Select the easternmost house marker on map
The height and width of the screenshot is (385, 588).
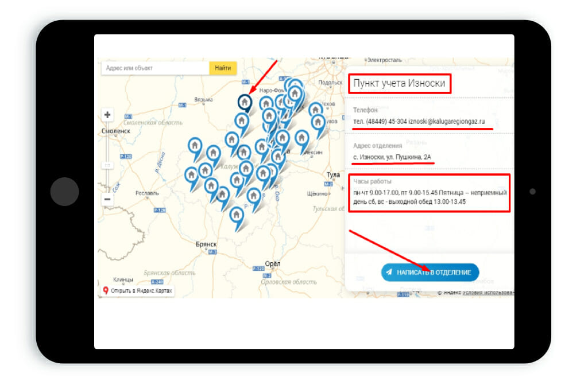tap(318, 122)
